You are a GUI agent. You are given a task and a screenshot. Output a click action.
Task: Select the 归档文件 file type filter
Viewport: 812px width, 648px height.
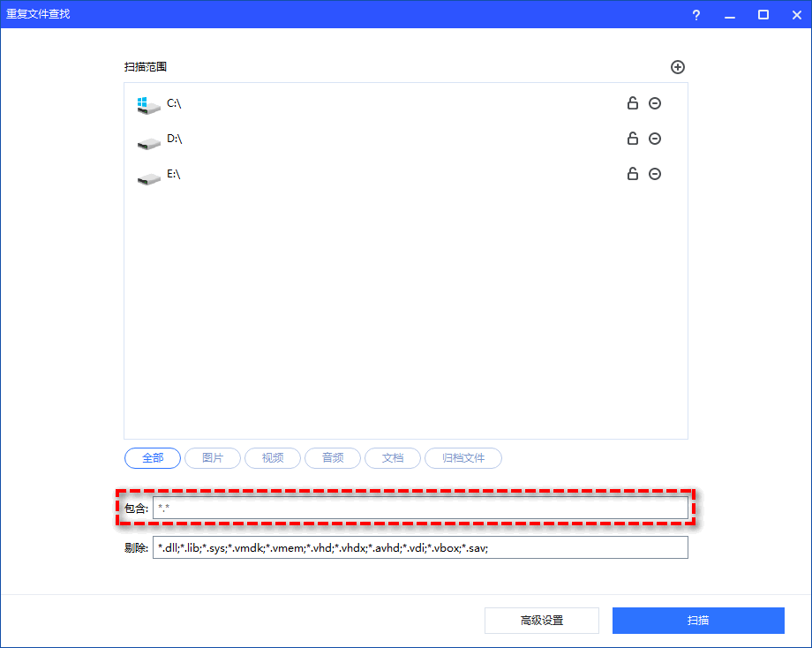463,458
